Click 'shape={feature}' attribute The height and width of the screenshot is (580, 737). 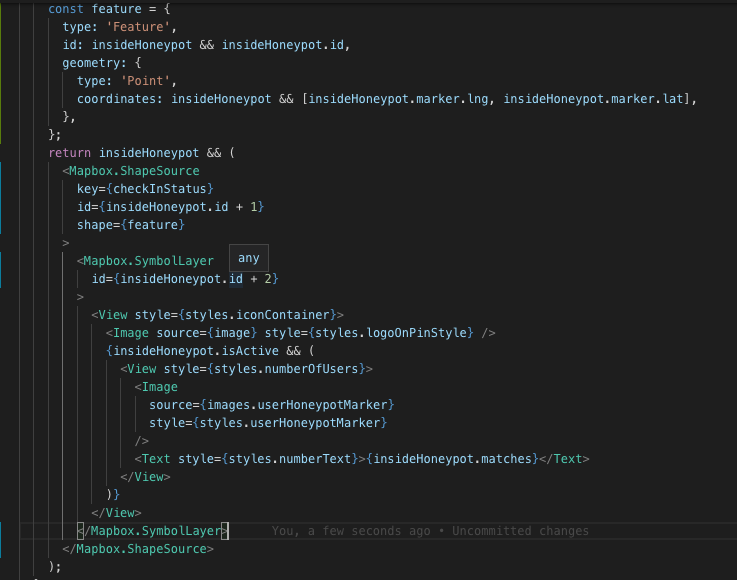coord(131,225)
